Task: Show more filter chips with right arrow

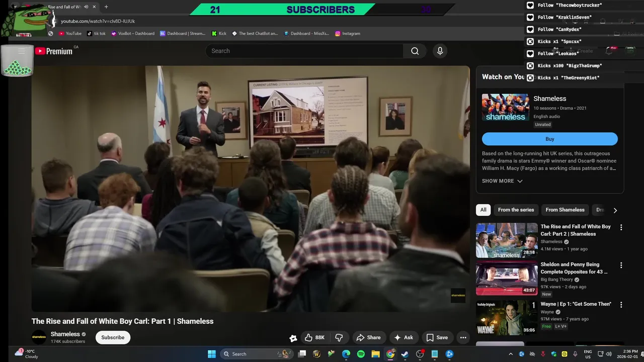Action: tap(615, 210)
